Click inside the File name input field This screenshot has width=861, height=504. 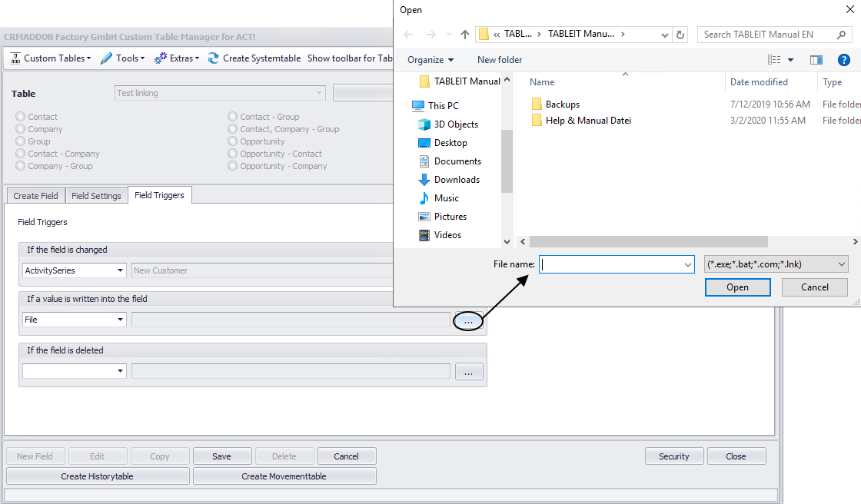[x=607, y=264]
